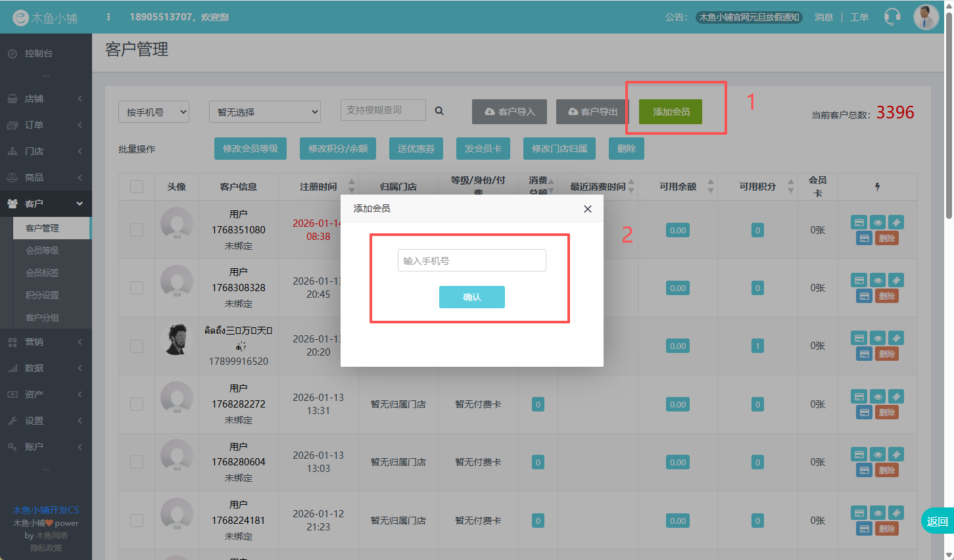954x560 pixels.
Task: Click the 输入手机号 phone input field
Action: pos(471,261)
